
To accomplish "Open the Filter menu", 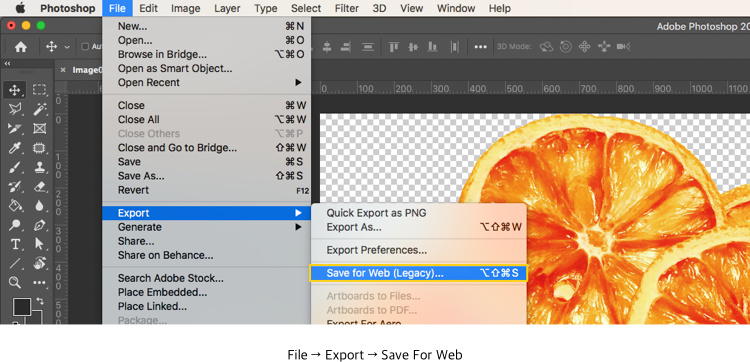I will (347, 8).
